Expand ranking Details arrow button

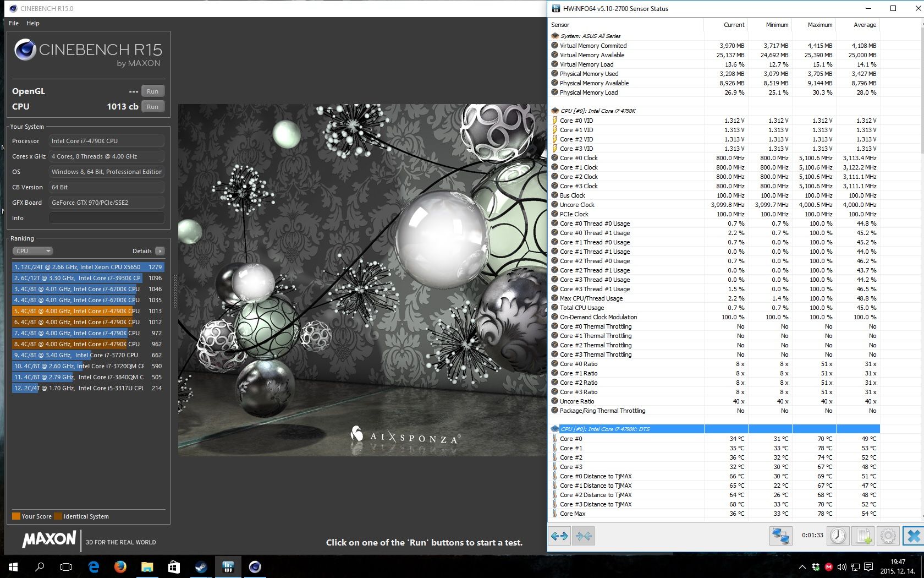click(x=160, y=251)
